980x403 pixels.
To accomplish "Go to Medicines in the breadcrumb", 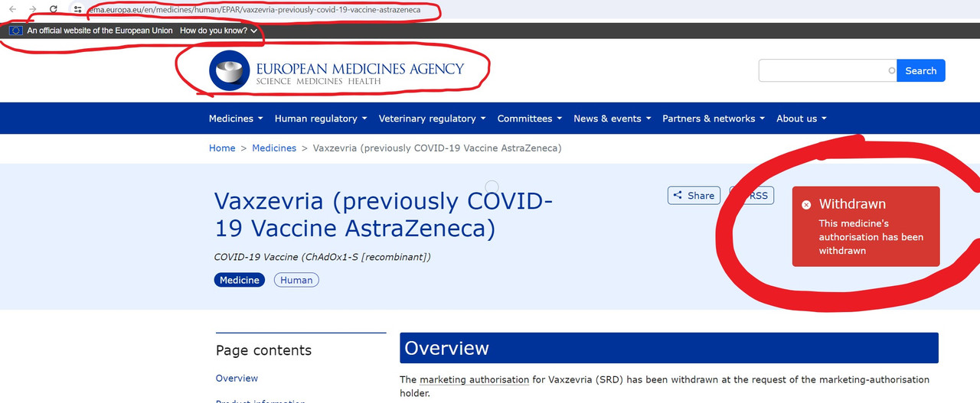I will coord(274,148).
